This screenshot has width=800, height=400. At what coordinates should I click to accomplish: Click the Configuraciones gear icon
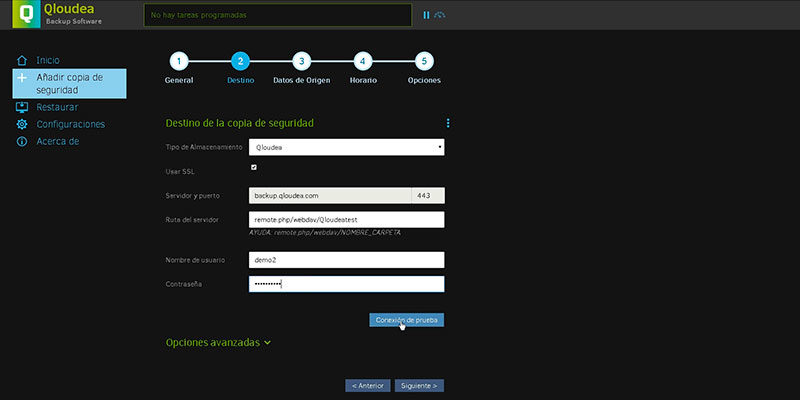click(22, 124)
